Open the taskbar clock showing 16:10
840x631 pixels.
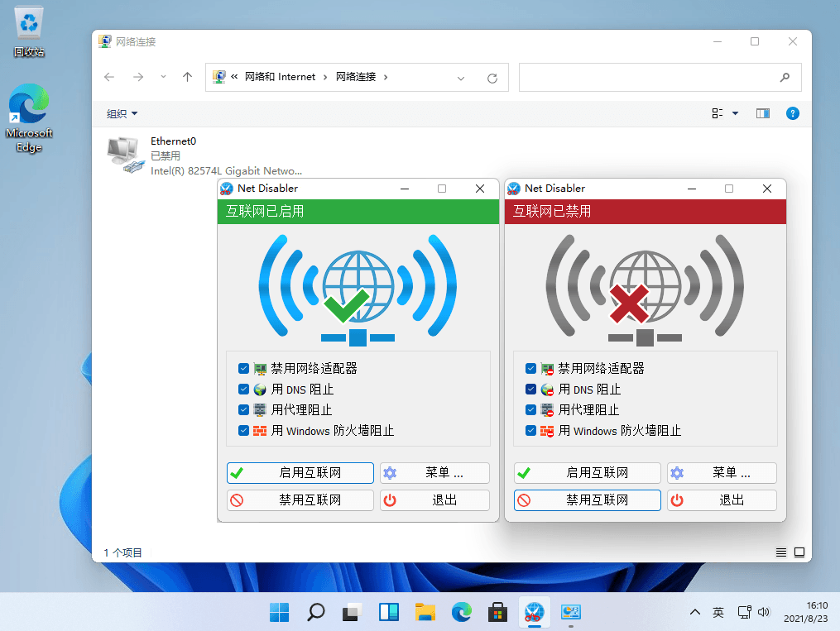(806, 612)
